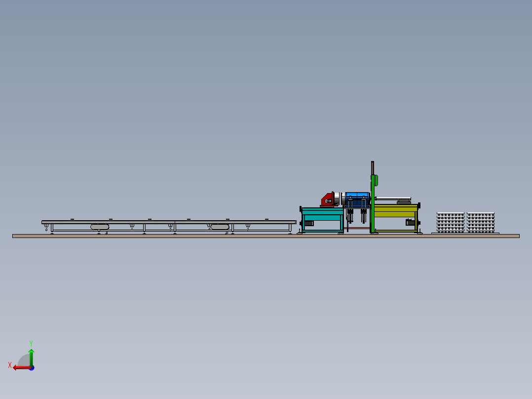Select the horizontal rod above yellow table
The height and width of the screenshot is (399, 532).
point(393,199)
